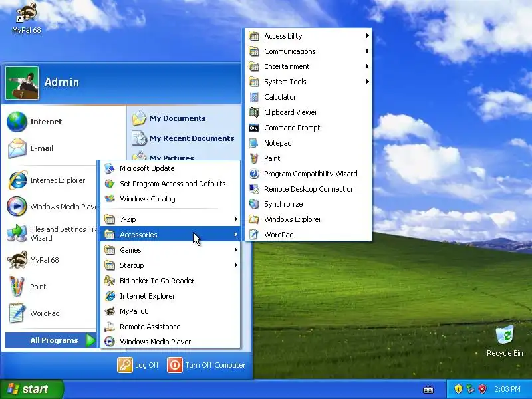The height and width of the screenshot is (399, 532).
Task: Launch the Calculator icon in Accessories
Action: click(x=254, y=97)
